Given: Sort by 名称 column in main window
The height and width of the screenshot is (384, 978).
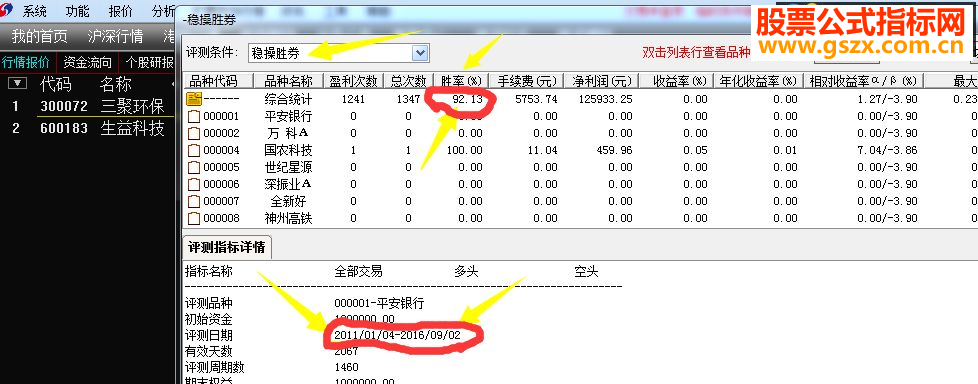Looking at the screenshot, I should [x=115, y=84].
